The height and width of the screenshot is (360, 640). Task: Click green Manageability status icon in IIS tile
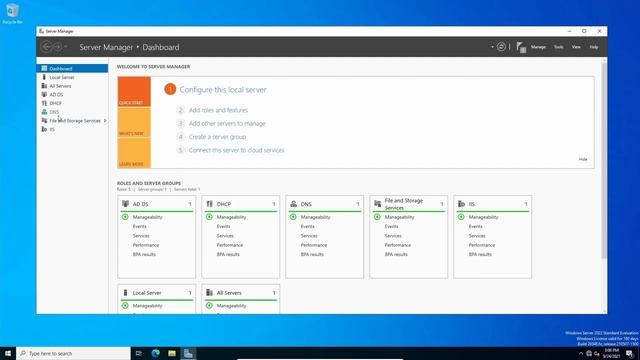tap(462, 217)
